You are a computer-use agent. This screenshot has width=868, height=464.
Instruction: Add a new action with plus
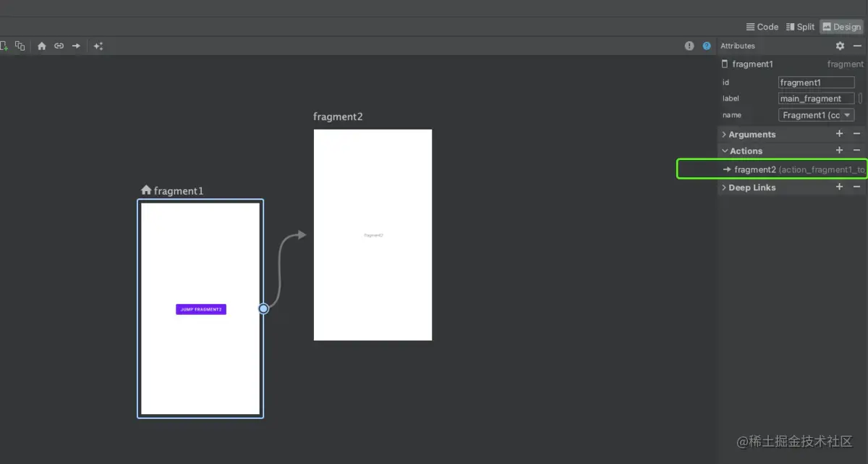point(839,151)
